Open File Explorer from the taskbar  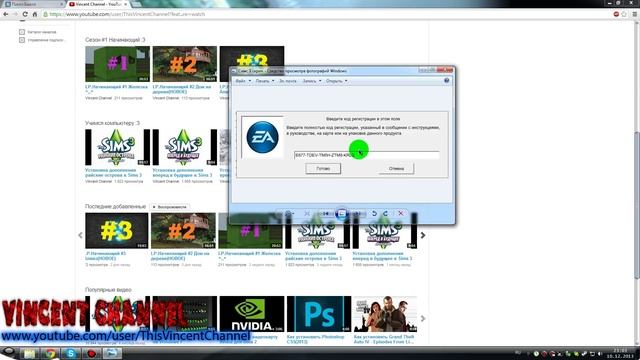tap(29, 353)
